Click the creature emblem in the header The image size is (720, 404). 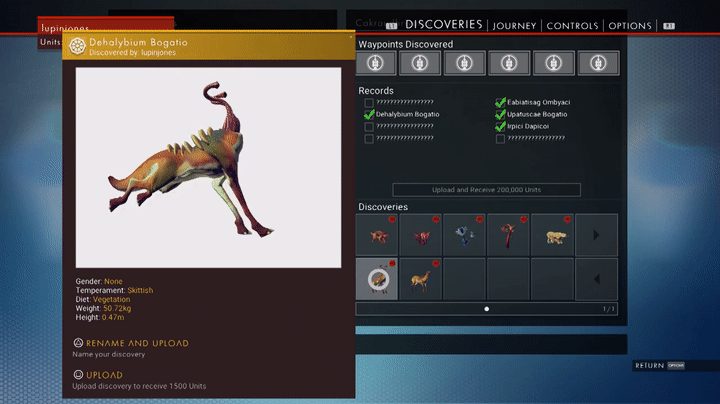(77, 46)
